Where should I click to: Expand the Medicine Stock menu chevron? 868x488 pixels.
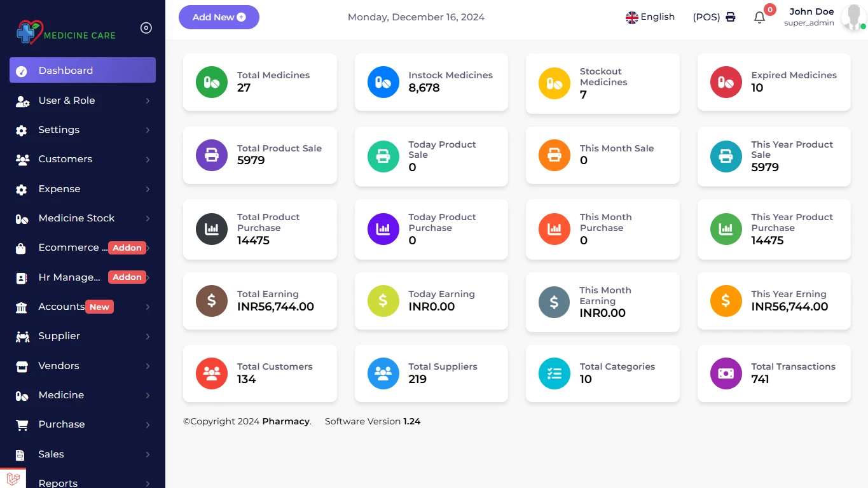(x=148, y=218)
